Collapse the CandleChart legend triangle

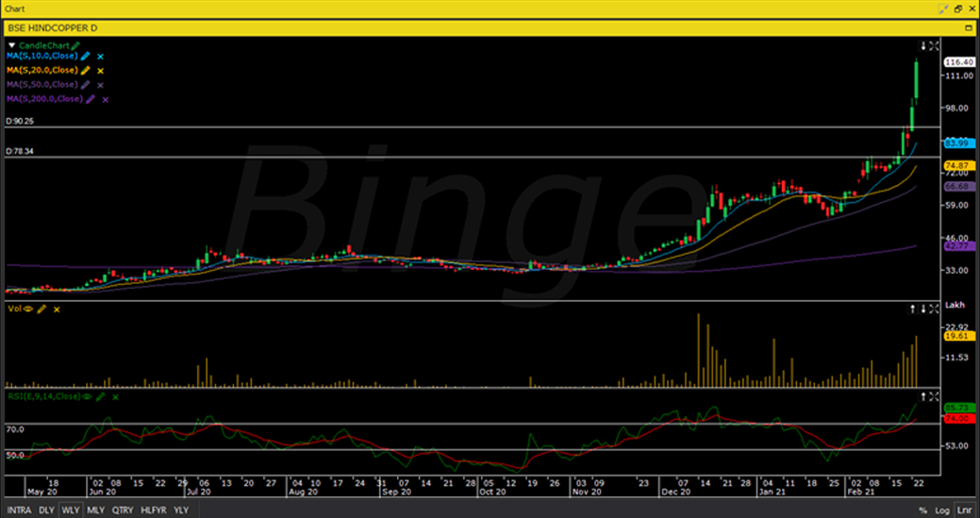[x=11, y=45]
